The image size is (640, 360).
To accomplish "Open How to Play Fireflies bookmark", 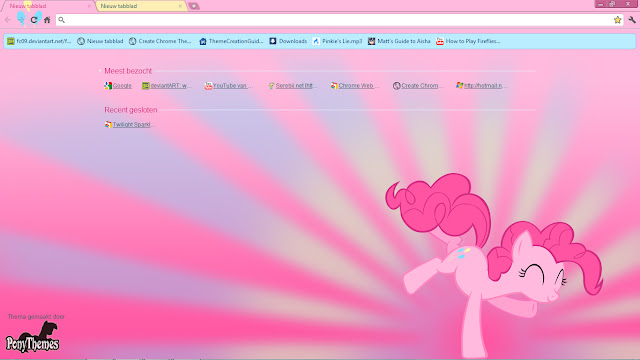I will point(468,41).
